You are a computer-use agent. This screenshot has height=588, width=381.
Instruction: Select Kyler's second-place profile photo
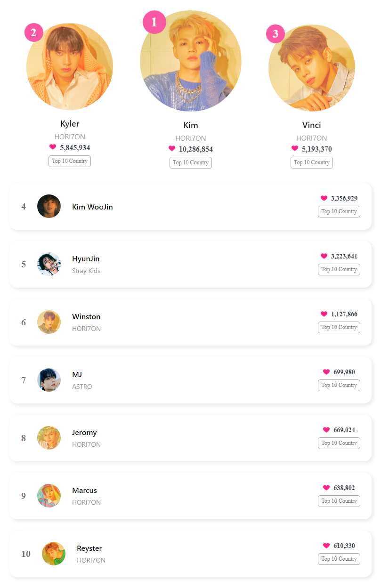(x=70, y=67)
